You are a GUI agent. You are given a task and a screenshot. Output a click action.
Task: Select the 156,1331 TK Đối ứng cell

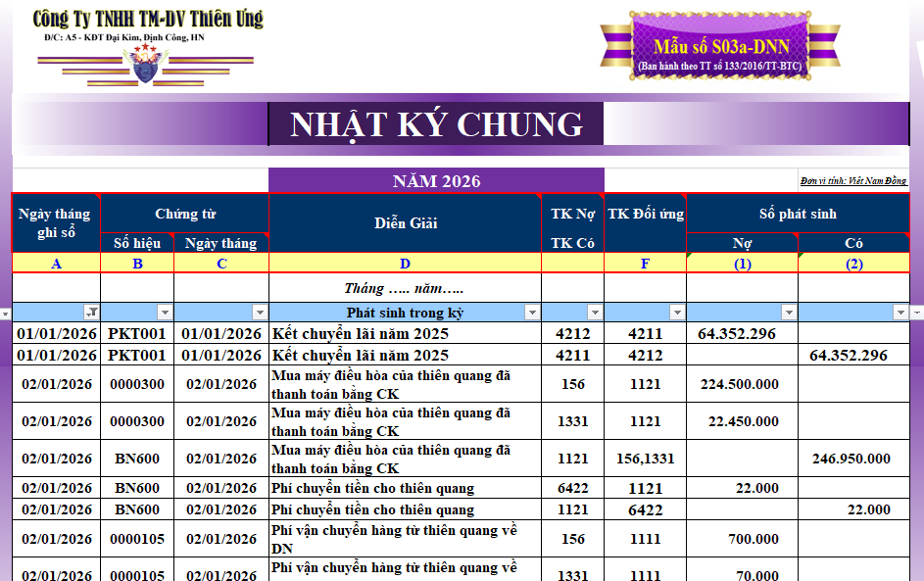pos(646,459)
